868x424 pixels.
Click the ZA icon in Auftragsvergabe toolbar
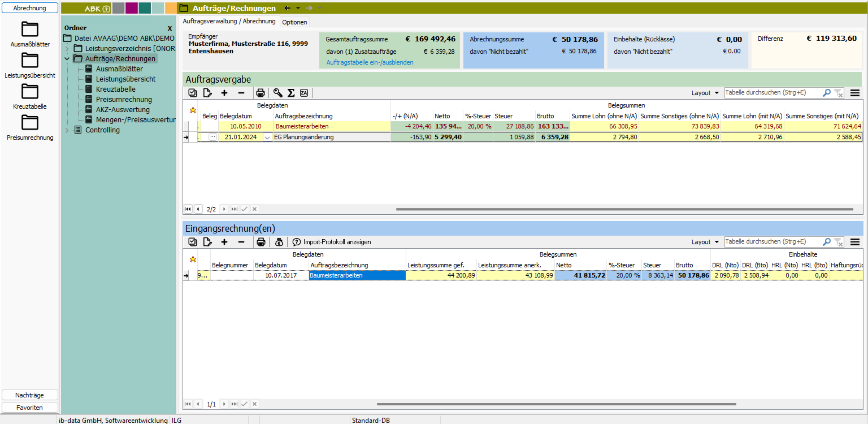coord(304,93)
